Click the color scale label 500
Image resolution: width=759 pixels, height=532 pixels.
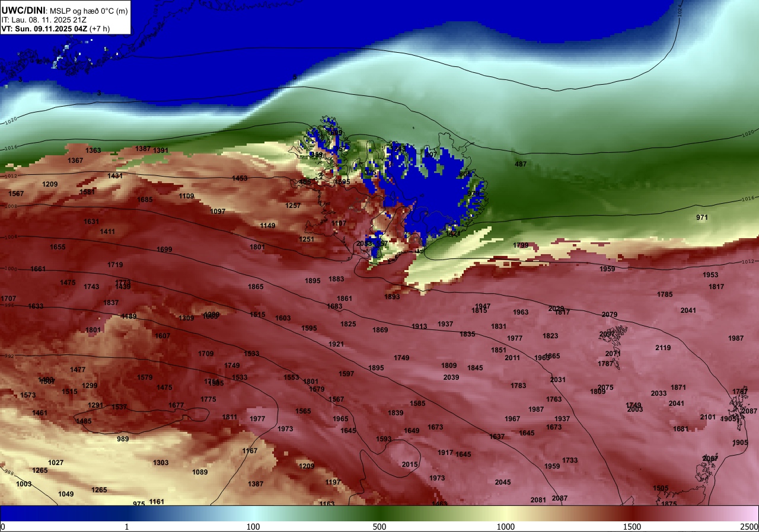click(x=379, y=527)
